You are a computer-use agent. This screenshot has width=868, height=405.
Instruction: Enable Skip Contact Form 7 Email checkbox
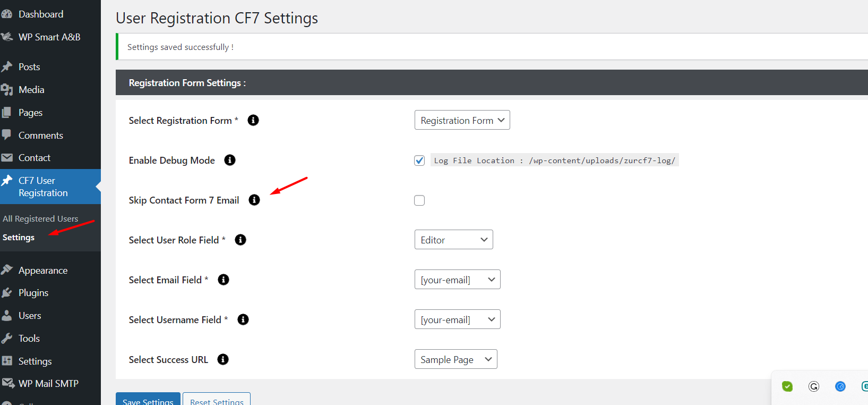[x=419, y=200]
